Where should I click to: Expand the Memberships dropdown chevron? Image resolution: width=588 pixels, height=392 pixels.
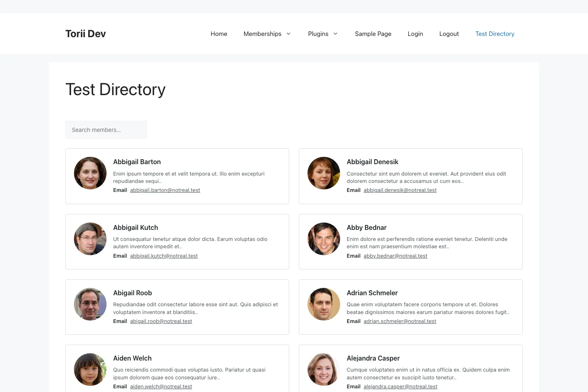tap(288, 33)
